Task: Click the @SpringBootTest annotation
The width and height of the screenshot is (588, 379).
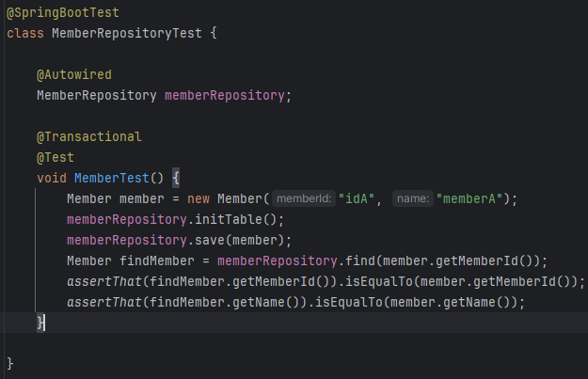Action: (63, 13)
